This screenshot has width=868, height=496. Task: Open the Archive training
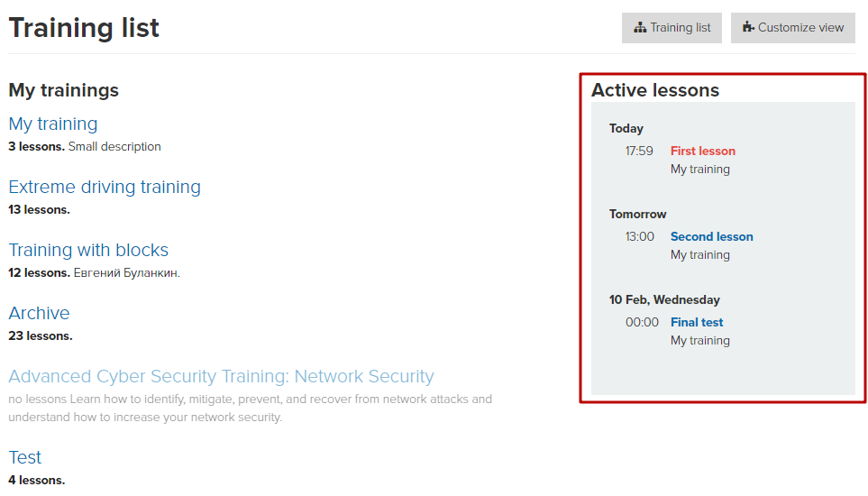(x=39, y=313)
